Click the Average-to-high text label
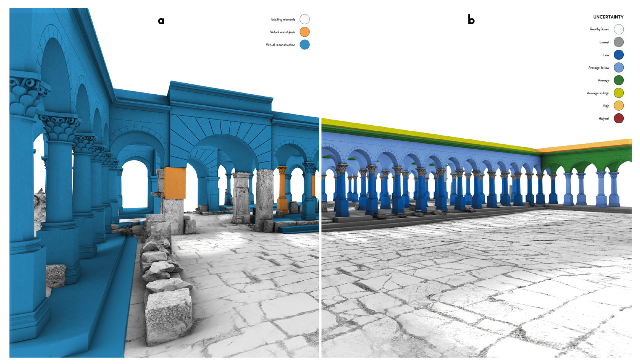 pyautogui.click(x=598, y=93)
